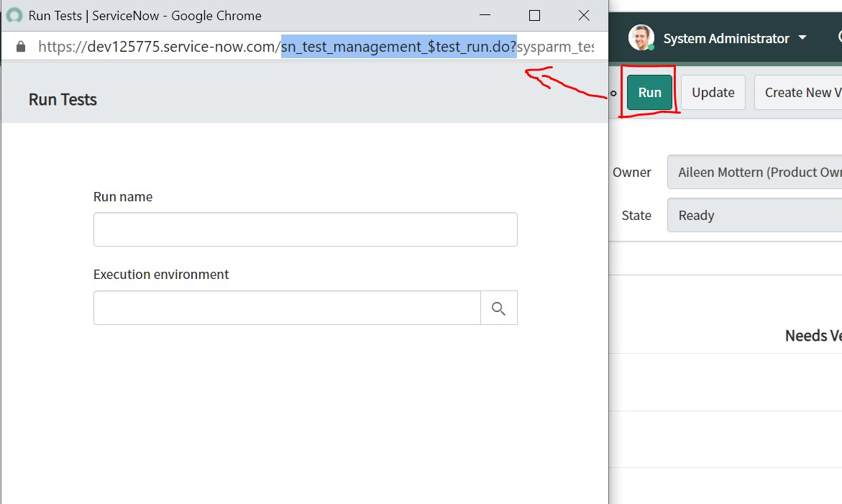This screenshot has width=842, height=504.
Task: Click the highlighted URL text in address bar
Action: (x=397, y=46)
